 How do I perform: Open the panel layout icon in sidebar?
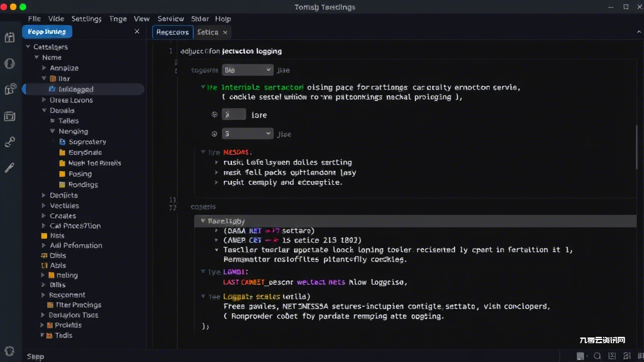tap(9, 116)
